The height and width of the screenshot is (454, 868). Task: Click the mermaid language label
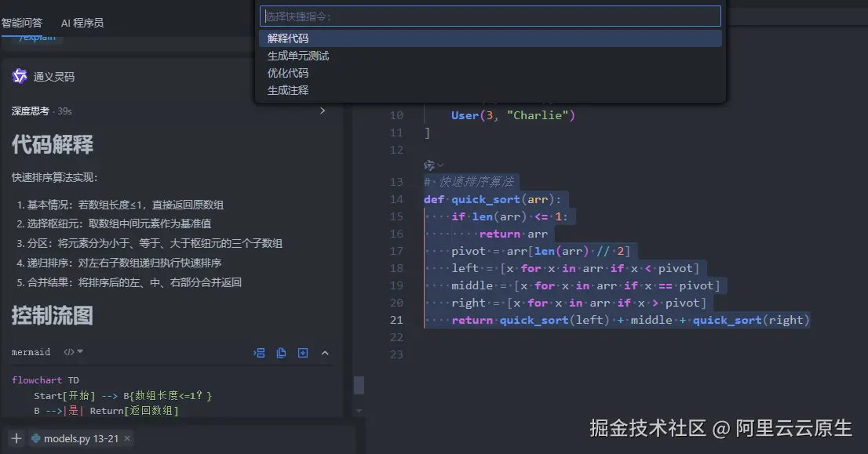pyautogui.click(x=31, y=352)
